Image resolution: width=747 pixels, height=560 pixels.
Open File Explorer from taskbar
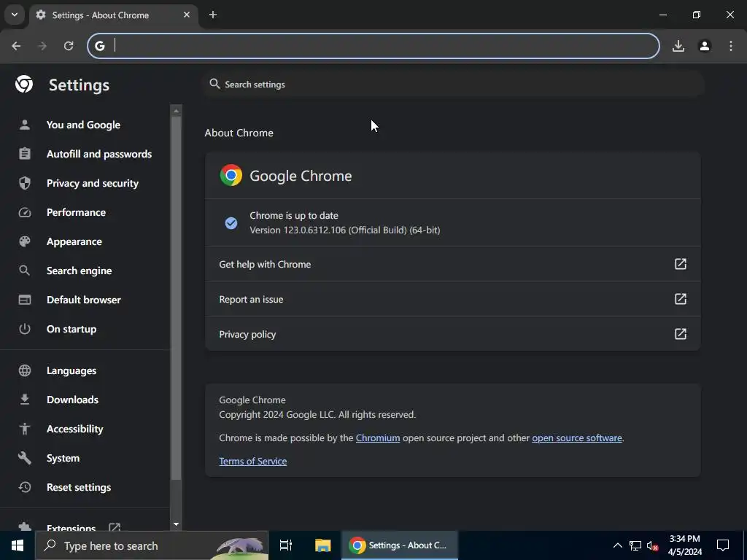[322, 545]
